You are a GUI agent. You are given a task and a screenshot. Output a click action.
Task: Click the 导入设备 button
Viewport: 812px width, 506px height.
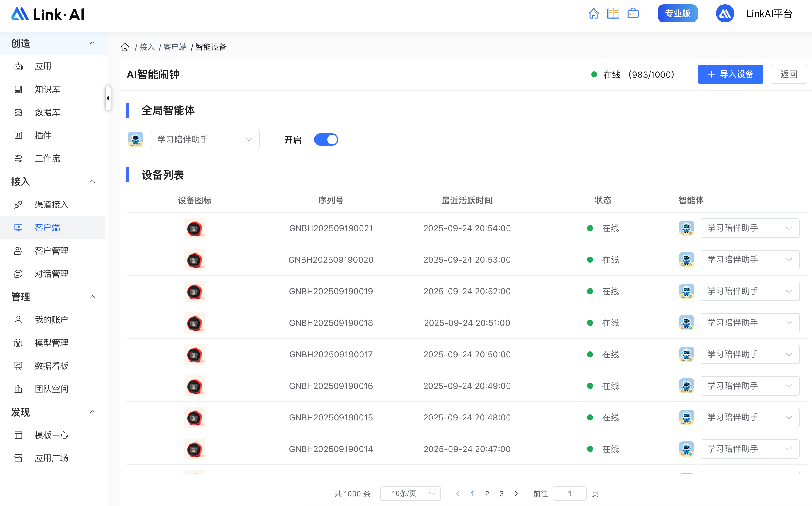click(x=730, y=74)
